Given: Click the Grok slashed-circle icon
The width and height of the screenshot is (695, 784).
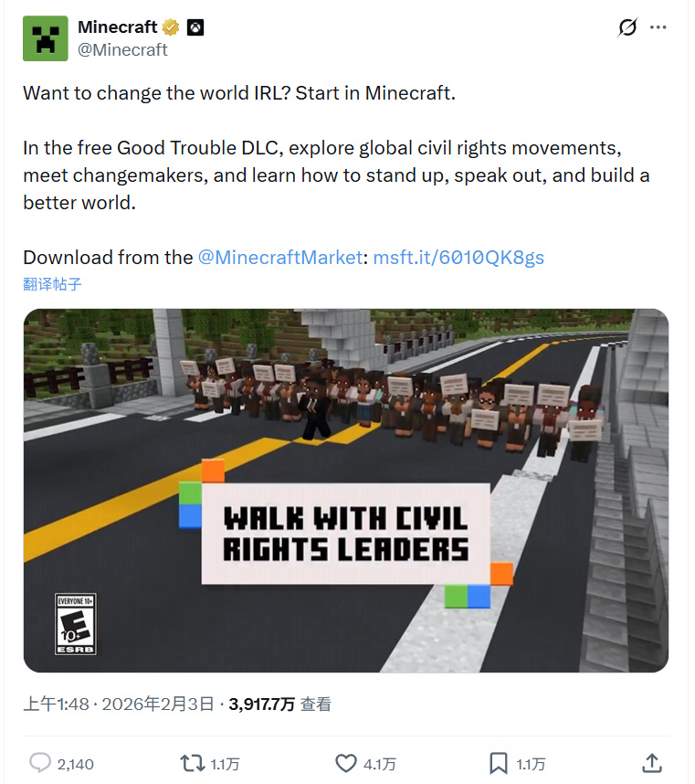Looking at the screenshot, I should [627, 27].
